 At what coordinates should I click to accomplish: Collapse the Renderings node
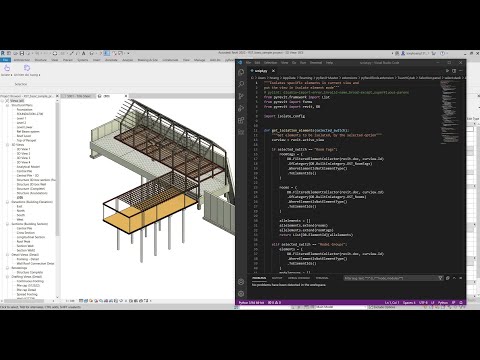coord(7,268)
